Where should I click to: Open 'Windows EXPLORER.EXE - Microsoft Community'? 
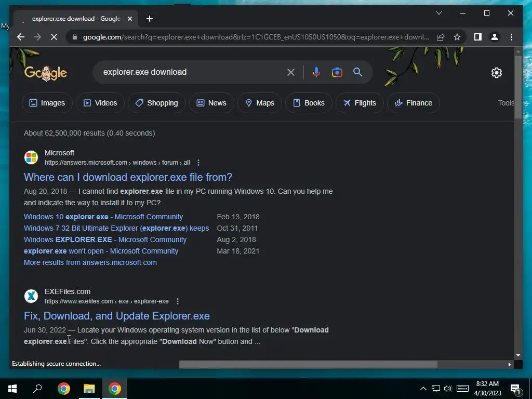click(x=105, y=240)
